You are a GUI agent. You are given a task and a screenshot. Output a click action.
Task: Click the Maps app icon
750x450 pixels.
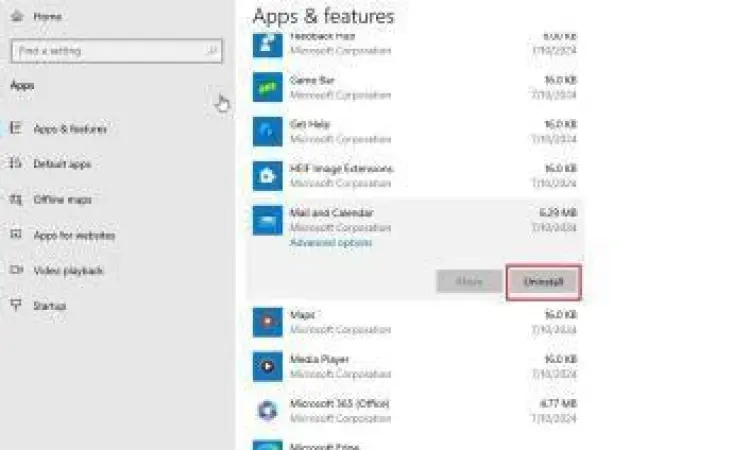point(267,322)
